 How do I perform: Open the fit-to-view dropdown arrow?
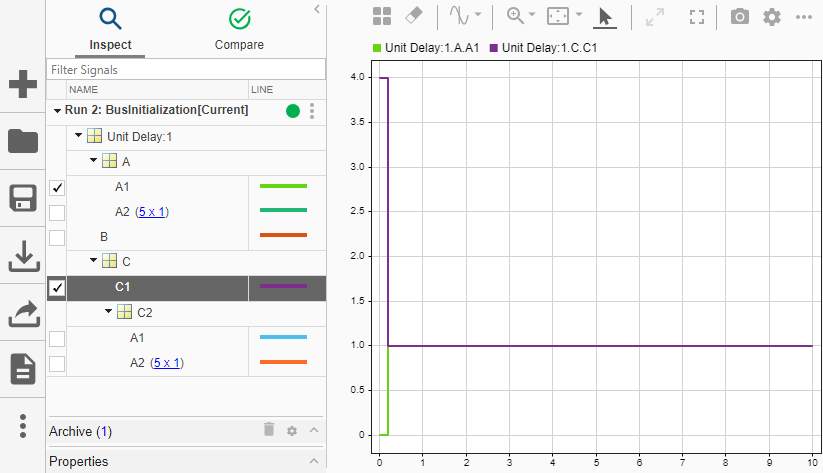coord(578,15)
